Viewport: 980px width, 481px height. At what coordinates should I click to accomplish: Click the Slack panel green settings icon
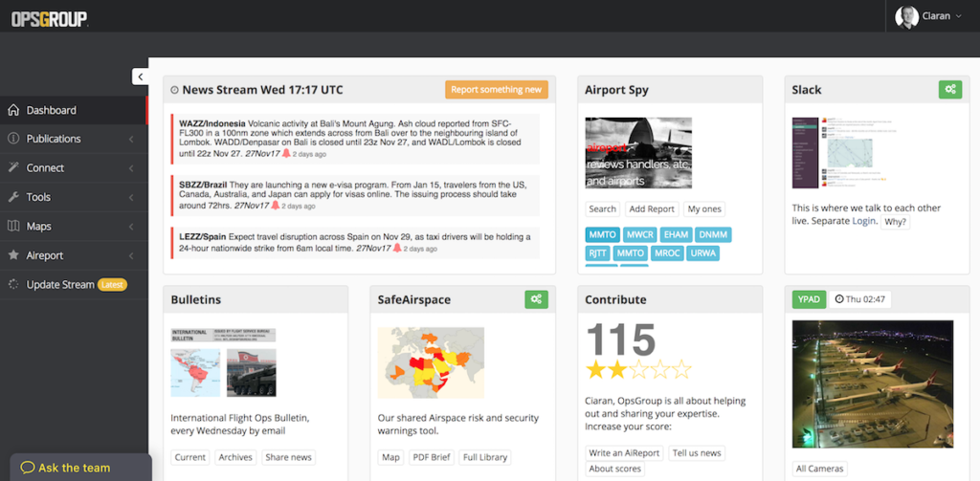click(949, 89)
